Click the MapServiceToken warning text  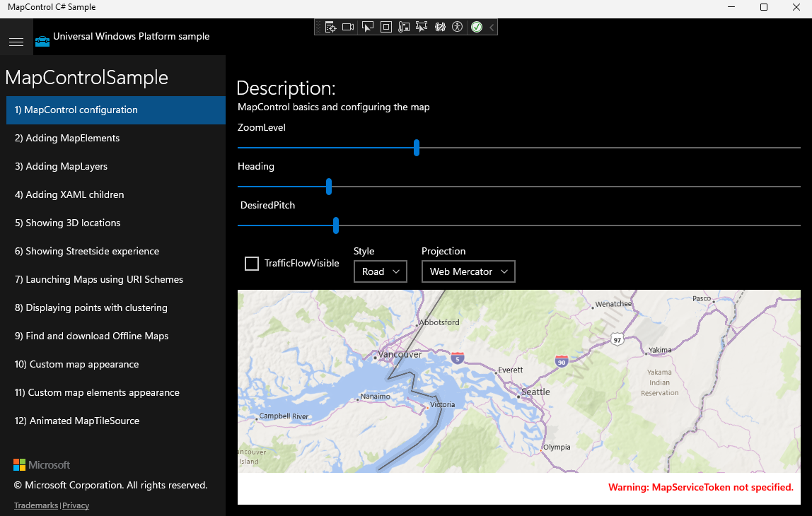point(701,488)
